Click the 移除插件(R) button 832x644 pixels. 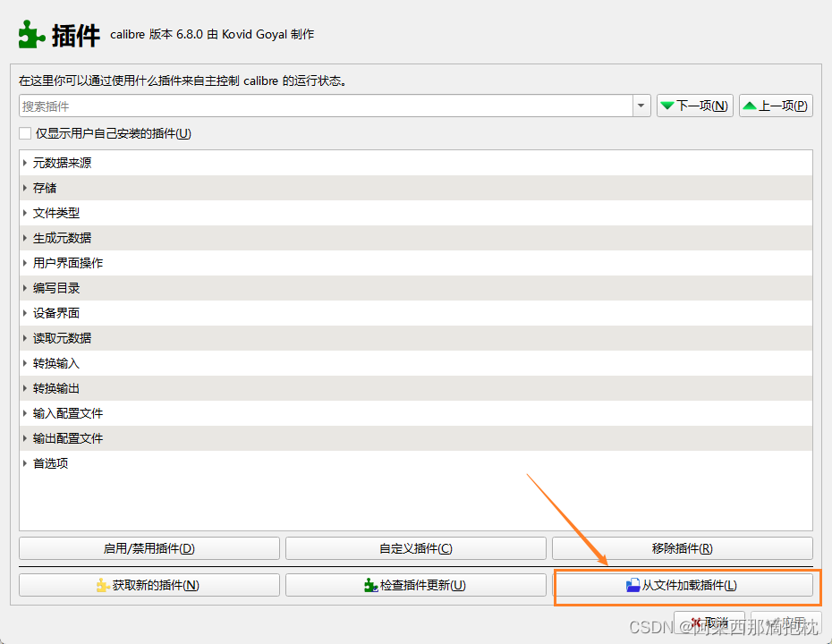point(683,548)
